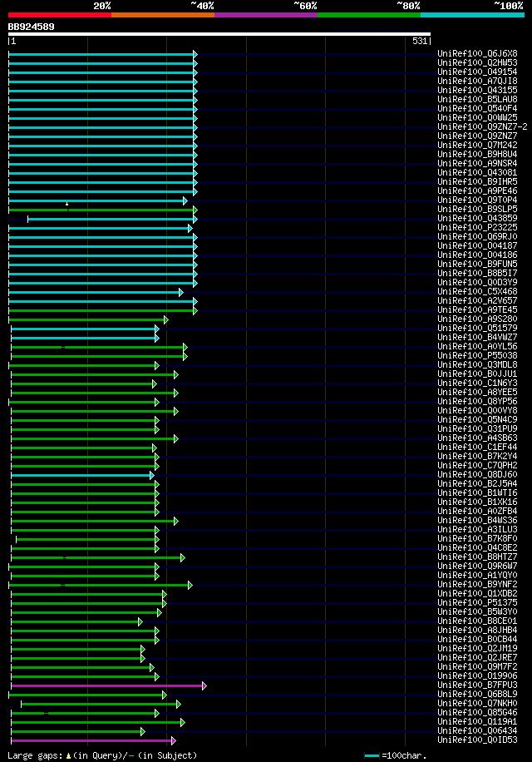Click the green alignment bar for Q7NKH0
This screenshot has height=762, width=532.
(x=101, y=704)
